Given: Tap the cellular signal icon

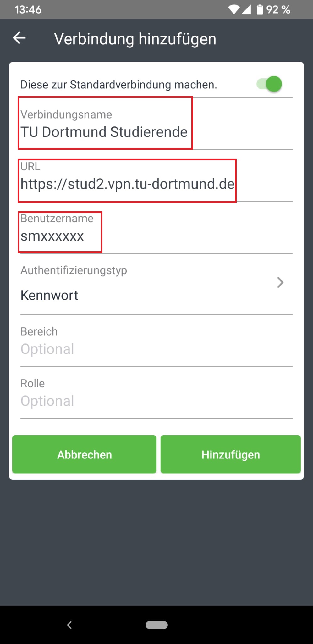Looking at the screenshot, I should [x=246, y=9].
